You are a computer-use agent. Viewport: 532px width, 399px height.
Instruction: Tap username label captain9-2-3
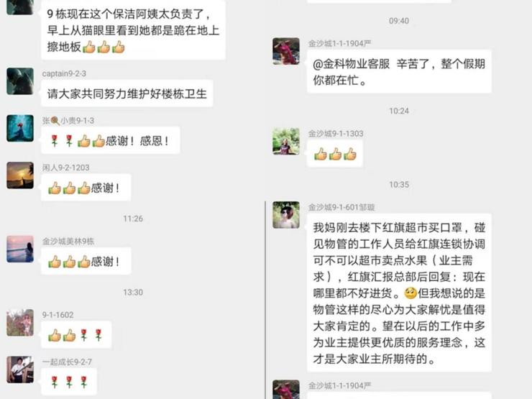64,73
